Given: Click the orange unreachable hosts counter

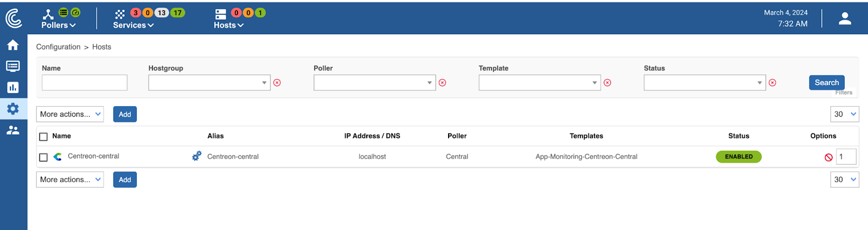Looking at the screenshot, I should click(x=248, y=12).
